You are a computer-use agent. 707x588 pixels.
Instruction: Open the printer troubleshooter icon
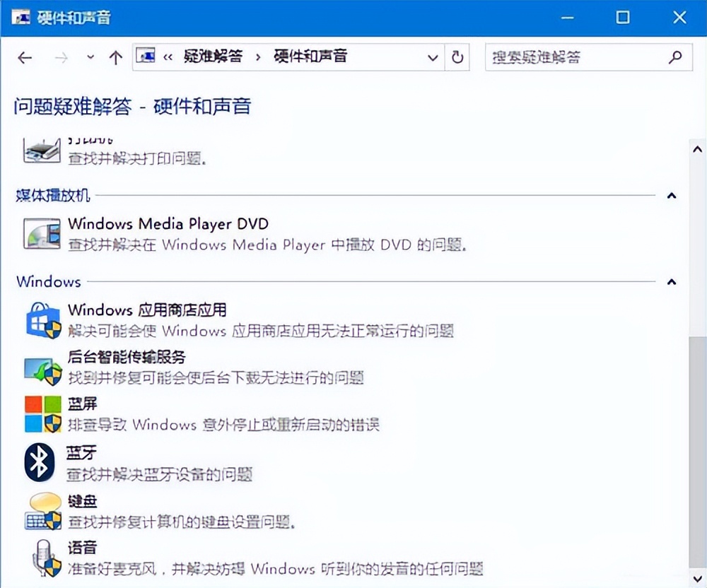42,151
